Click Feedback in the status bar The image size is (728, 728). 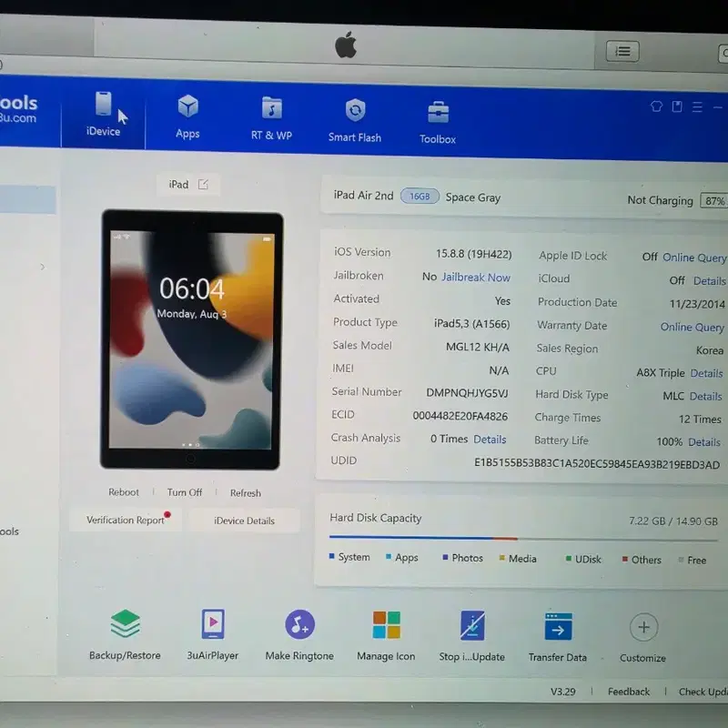pyautogui.click(x=629, y=692)
